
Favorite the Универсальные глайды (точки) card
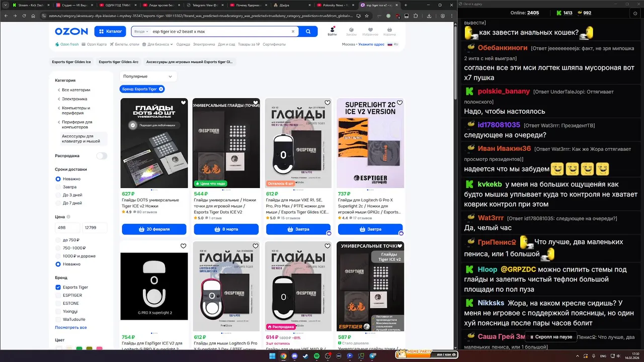coord(256,103)
